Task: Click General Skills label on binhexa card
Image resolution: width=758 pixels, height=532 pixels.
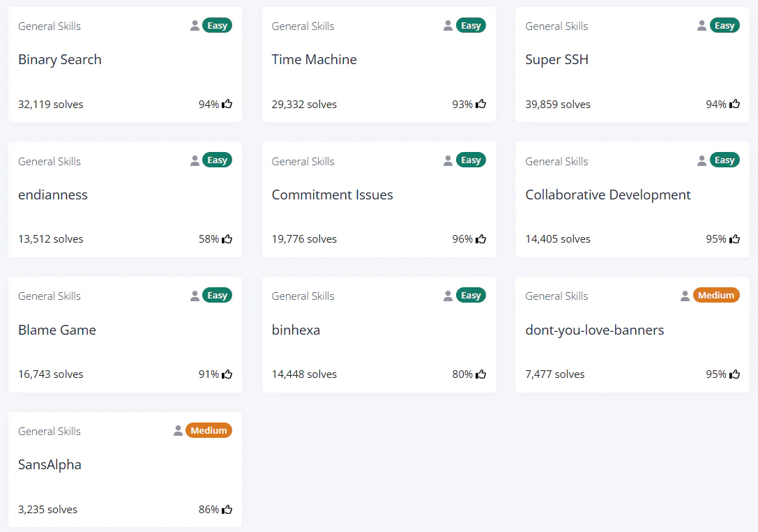Action: 303,296
